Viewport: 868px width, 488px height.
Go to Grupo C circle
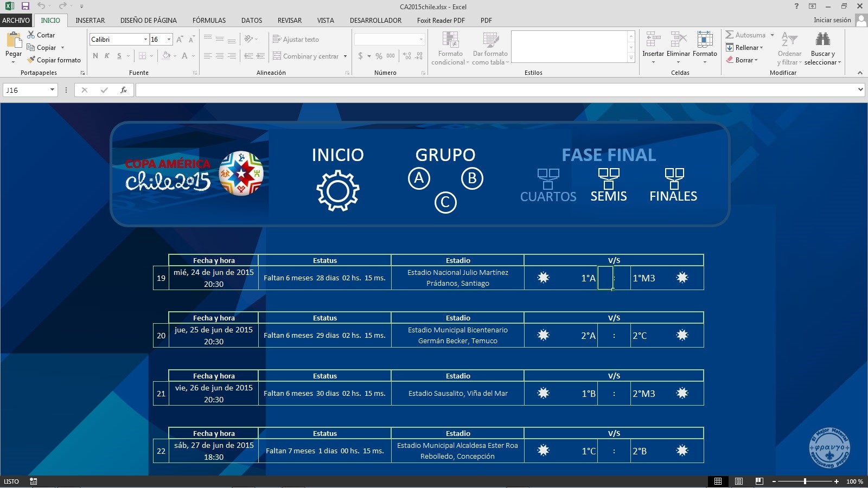tap(445, 203)
